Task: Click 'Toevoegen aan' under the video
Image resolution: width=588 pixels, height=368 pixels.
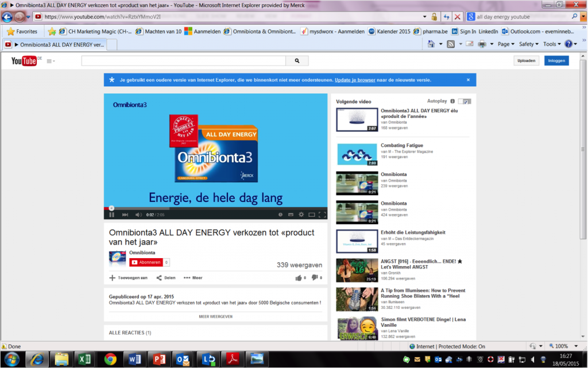Action: tap(128, 278)
